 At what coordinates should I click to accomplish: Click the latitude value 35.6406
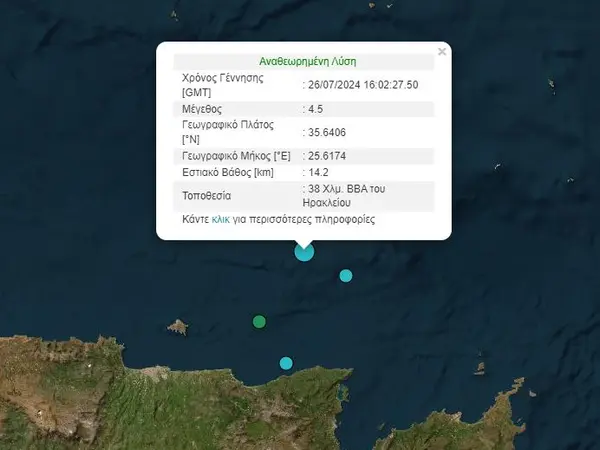pyautogui.click(x=331, y=132)
